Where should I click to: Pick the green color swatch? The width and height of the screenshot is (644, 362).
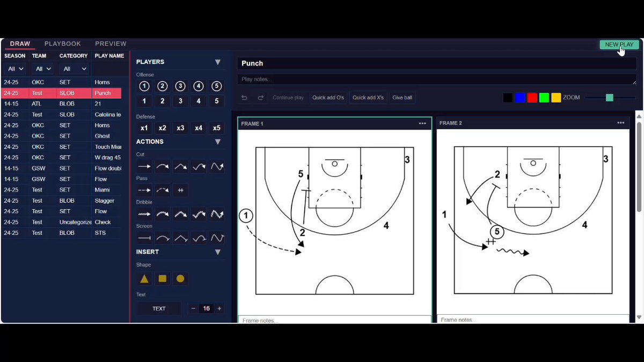pos(544,98)
